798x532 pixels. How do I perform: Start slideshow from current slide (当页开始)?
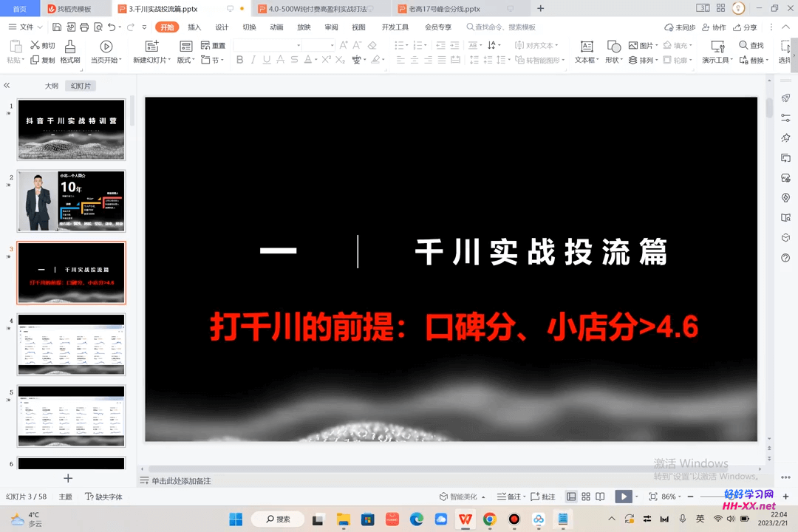pos(106,52)
